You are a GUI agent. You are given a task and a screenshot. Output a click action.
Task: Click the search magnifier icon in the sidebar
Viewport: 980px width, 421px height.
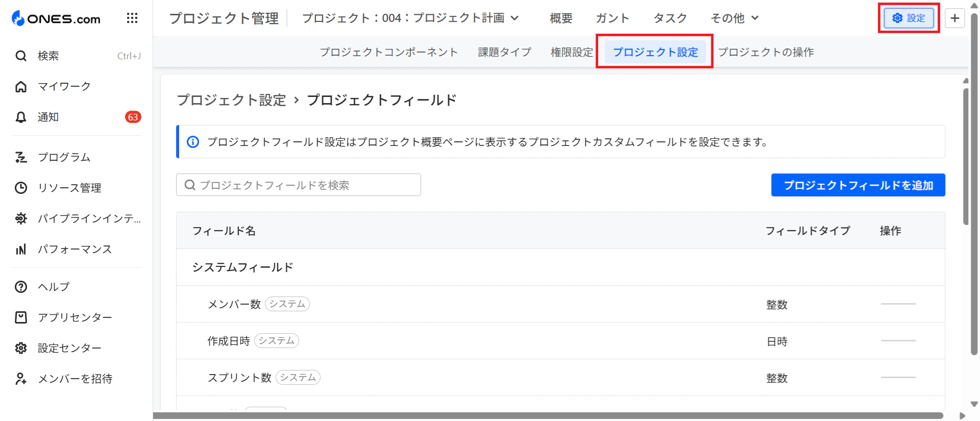click(x=21, y=56)
